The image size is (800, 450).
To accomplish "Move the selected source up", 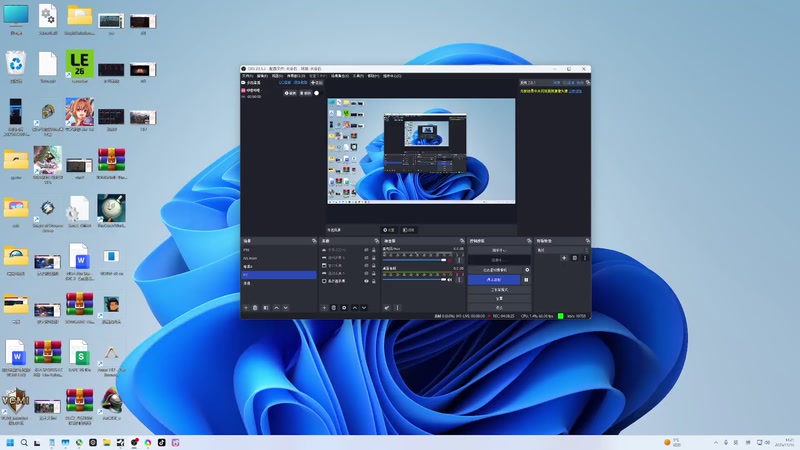I will tap(355, 308).
